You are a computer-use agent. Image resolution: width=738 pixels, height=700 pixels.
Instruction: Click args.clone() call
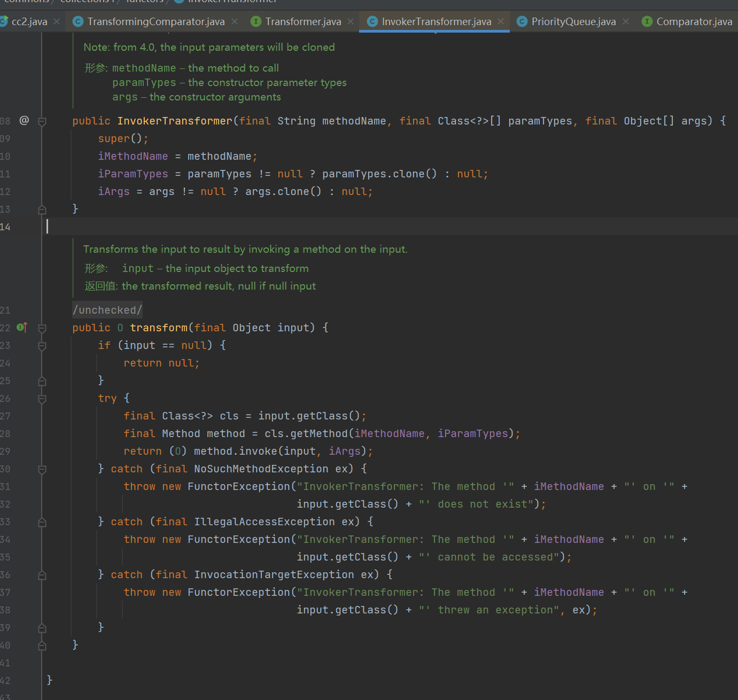pyautogui.click(x=283, y=191)
